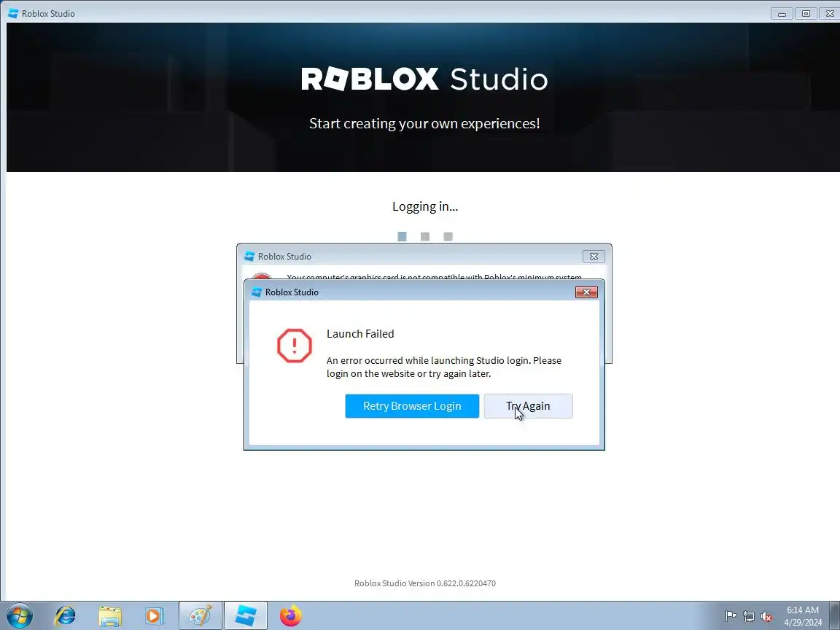Click the Roblox Studio taskbar button

point(245,615)
